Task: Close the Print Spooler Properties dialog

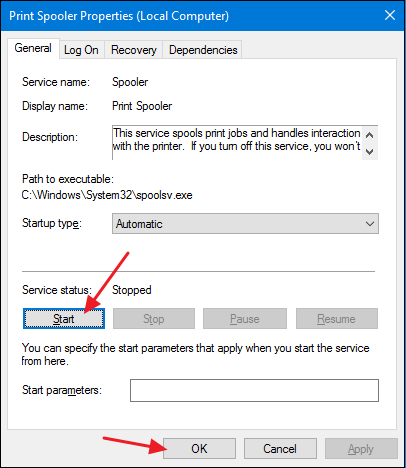Action: [x=390, y=15]
